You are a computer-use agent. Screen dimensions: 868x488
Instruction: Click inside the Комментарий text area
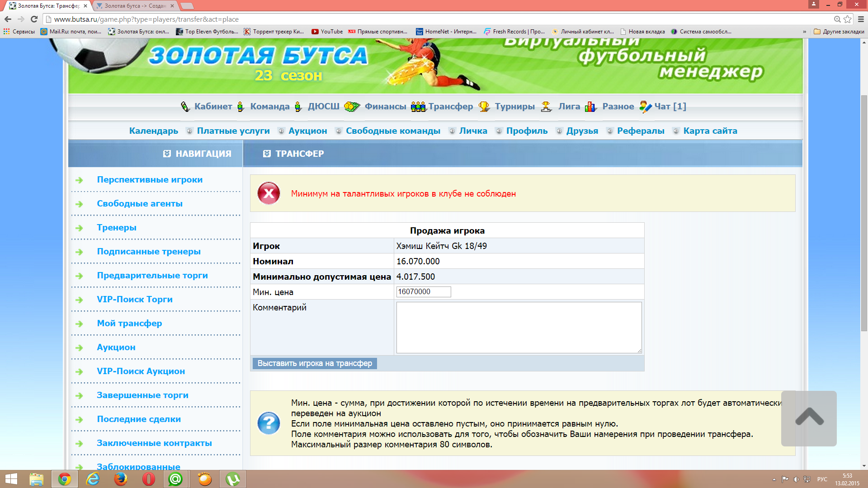coord(519,327)
